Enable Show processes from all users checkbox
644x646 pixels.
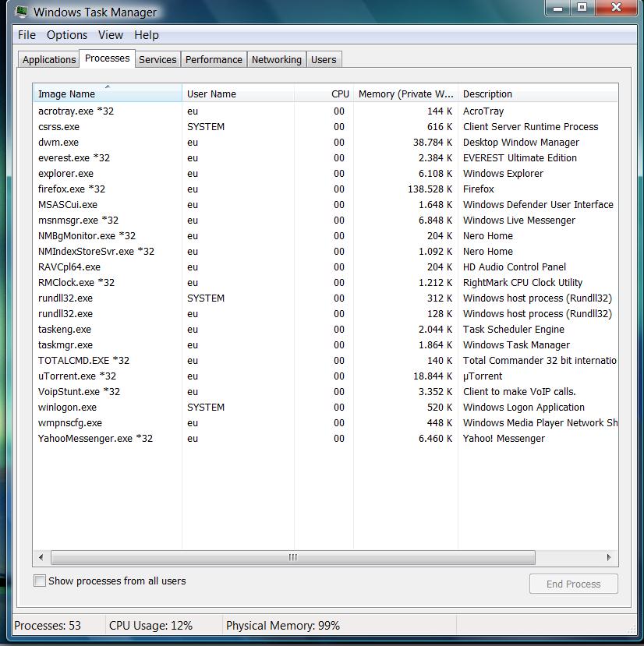(x=40, y=581)
